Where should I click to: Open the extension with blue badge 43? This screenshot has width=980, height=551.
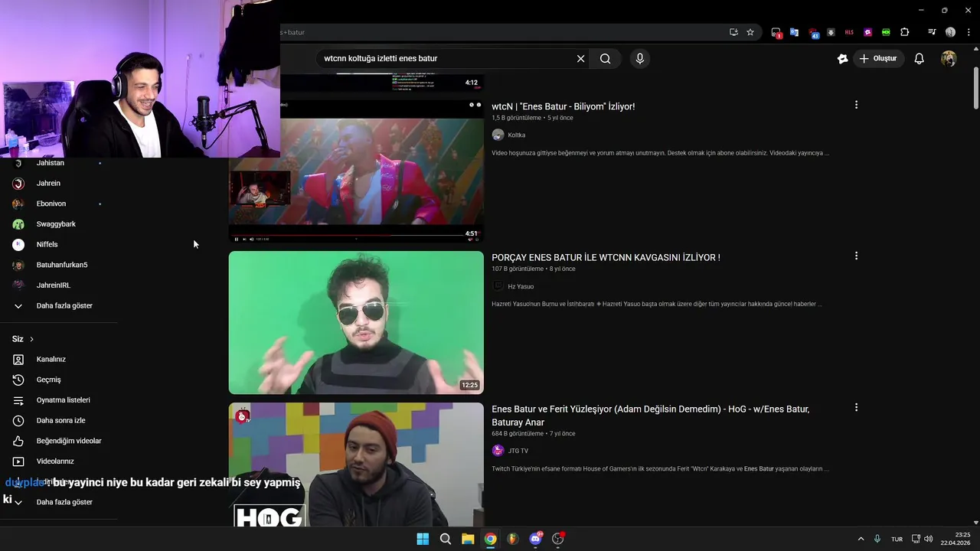pyautogui.click(x=813, y=33)
